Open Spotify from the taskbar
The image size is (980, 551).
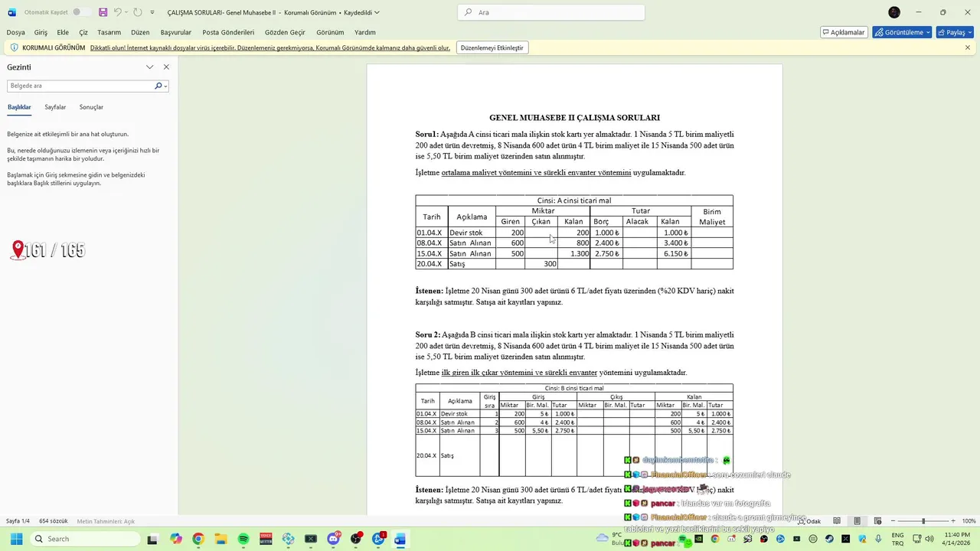tap(243, 539)
